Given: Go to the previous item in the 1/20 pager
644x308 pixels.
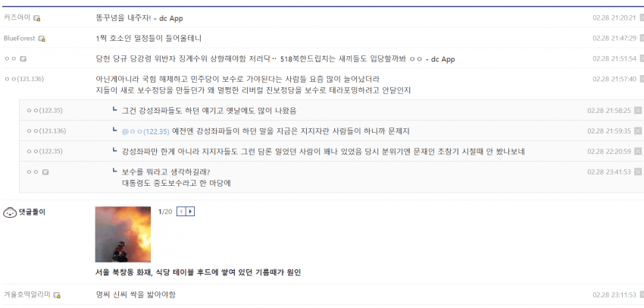Looking at the screenshot, I should pos(181,212).
